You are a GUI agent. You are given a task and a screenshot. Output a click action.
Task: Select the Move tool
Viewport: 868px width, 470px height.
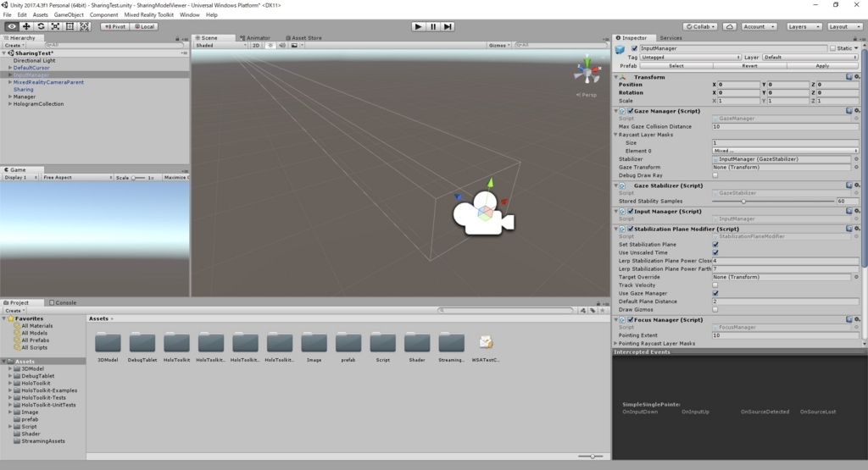point(26,26)
